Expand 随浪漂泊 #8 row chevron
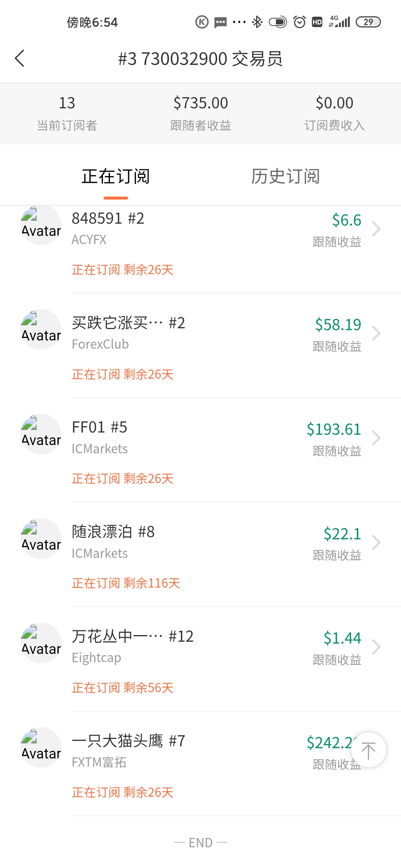Screen dimensions: 401x868 (x=376, y=542)
